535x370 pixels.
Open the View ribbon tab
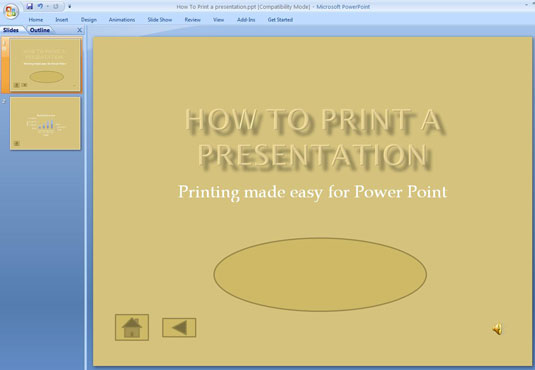click(218, 20)
